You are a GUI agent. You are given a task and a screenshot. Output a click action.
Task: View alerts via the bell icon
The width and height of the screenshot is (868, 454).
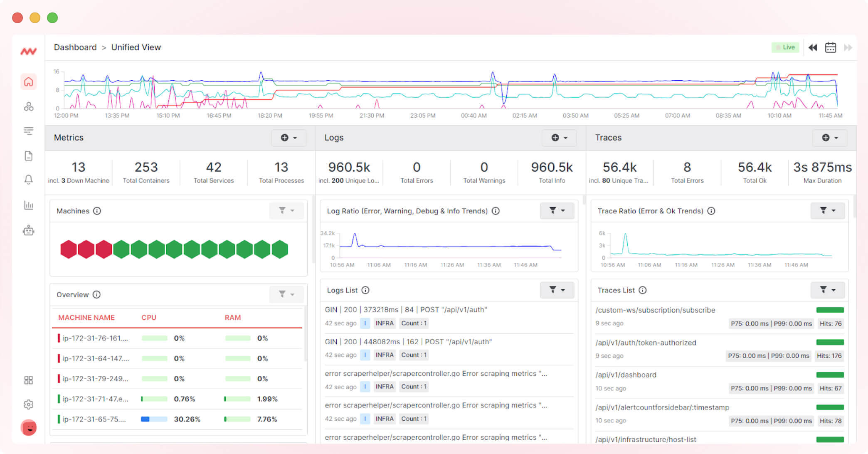pyautogui.click(x=28, y=180)
